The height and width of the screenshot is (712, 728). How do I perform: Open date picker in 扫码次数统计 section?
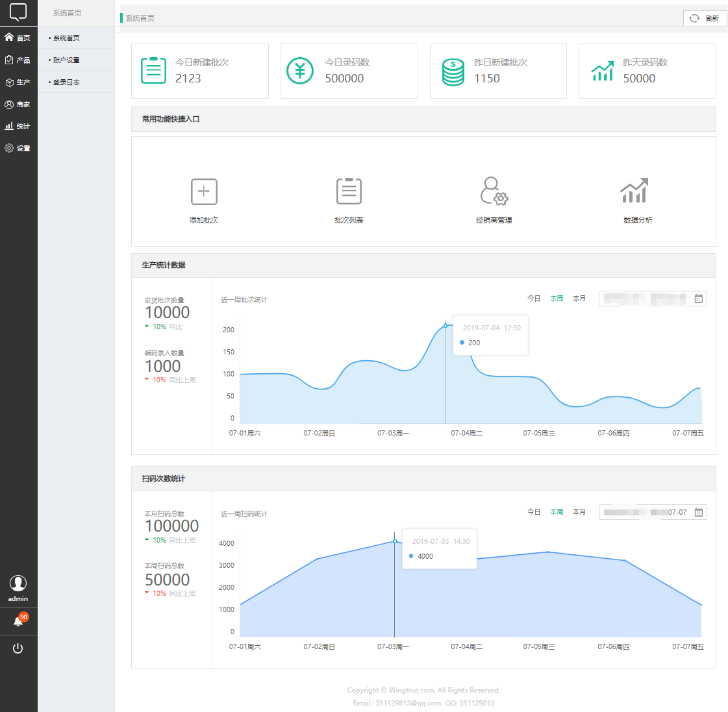652,512
